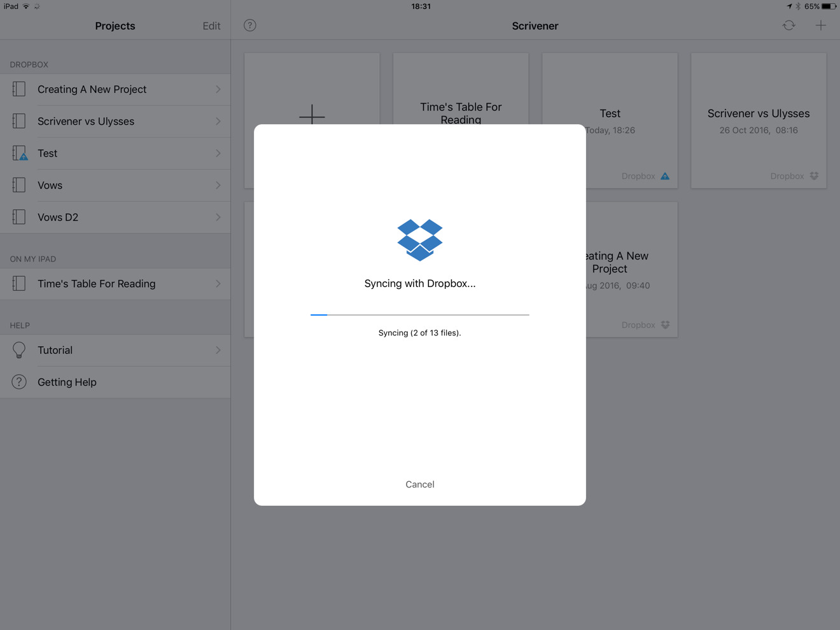Open Creating A New Project in sidebar
The height and width of the screenshot is (630, 840).
[115, 89]
